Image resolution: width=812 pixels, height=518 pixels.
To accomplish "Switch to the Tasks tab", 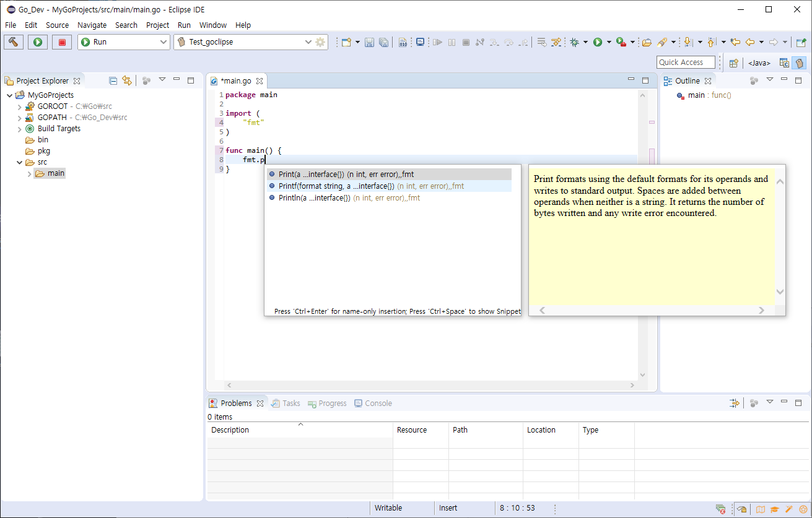I will point(286,403).
